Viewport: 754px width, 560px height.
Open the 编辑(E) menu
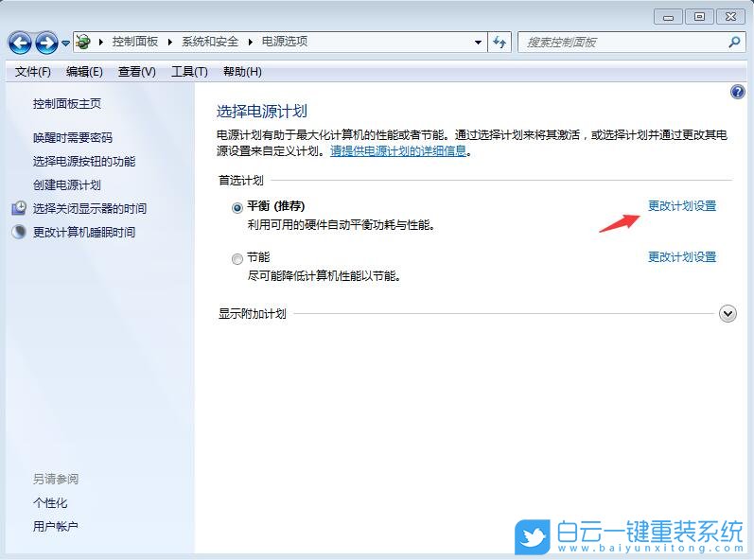click(84, 72)
